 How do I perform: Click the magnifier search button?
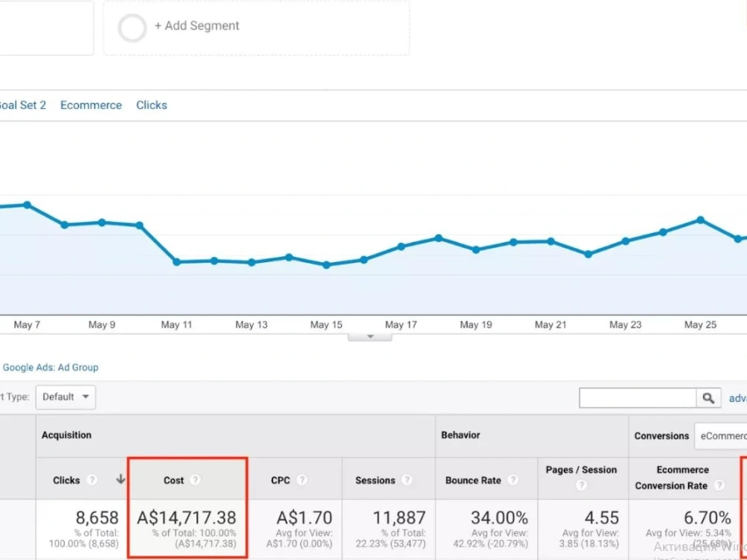click(708, 398)
